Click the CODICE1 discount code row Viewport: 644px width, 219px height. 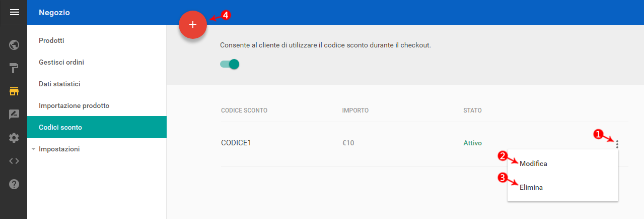click(236, 143)
